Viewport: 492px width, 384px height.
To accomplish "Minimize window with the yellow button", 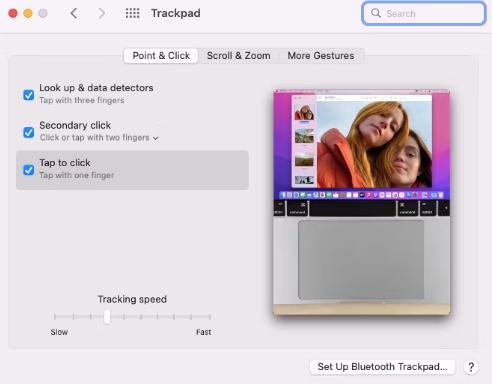I will point(28,13).
